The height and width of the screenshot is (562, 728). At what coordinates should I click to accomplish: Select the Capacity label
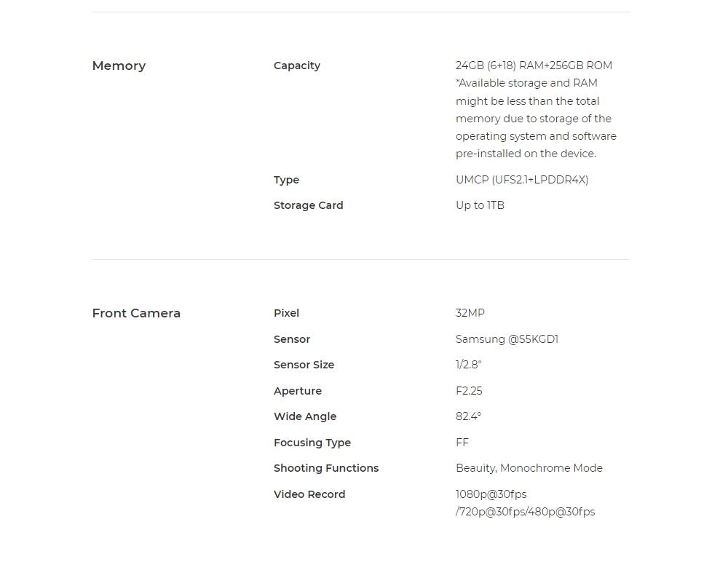click(297, 66)
